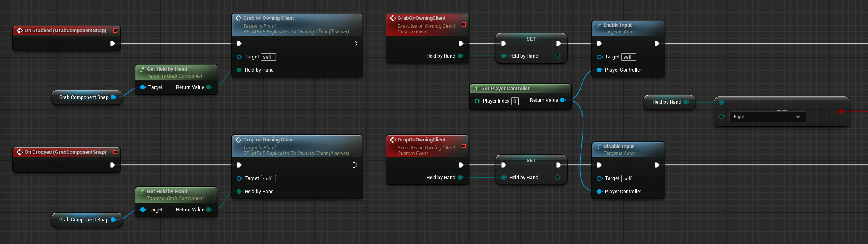
Task: Click Held by Hand input on SET before Enable Input
Action: [x=504, y=56]
